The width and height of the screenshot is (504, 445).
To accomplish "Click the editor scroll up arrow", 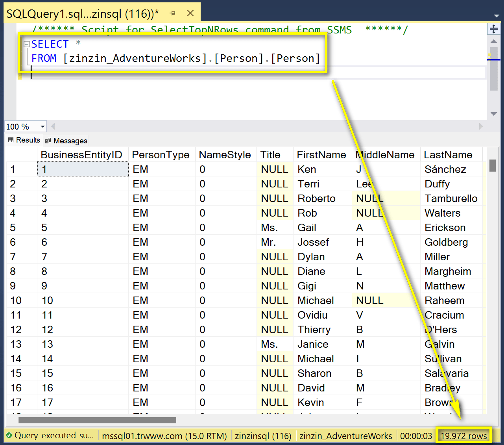I will click(x=493, y=41).
